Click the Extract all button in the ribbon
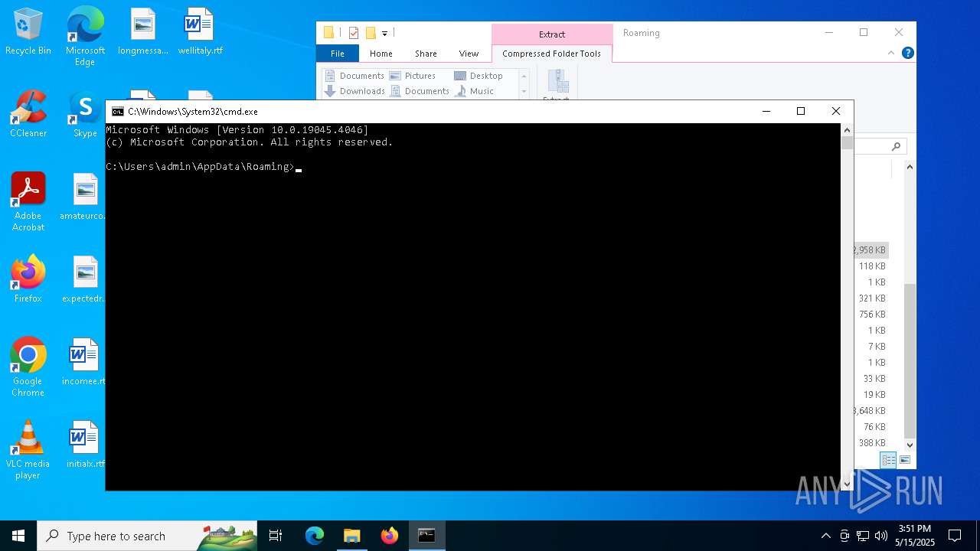980x551 pixels. click(x=557, y=86)
